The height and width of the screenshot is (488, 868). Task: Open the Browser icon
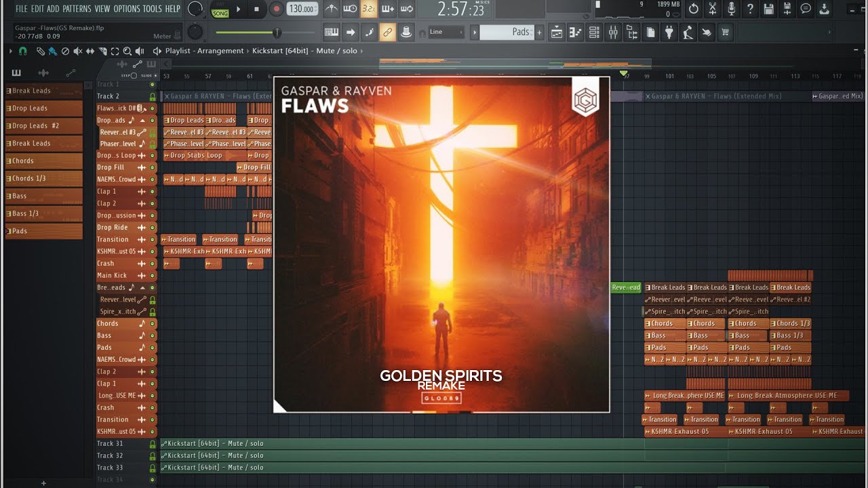[x=631, y=32]
